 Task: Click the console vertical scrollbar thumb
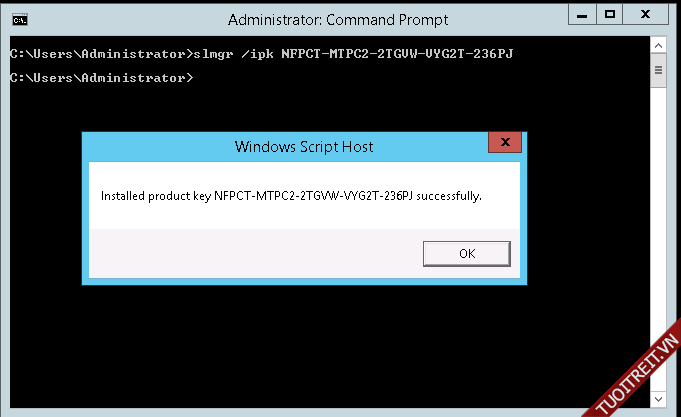pyautogui.click(x=658, y=72)
